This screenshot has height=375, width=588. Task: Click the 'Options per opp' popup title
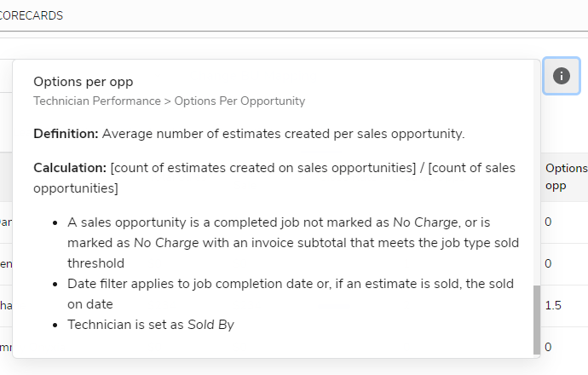(84, 82)
